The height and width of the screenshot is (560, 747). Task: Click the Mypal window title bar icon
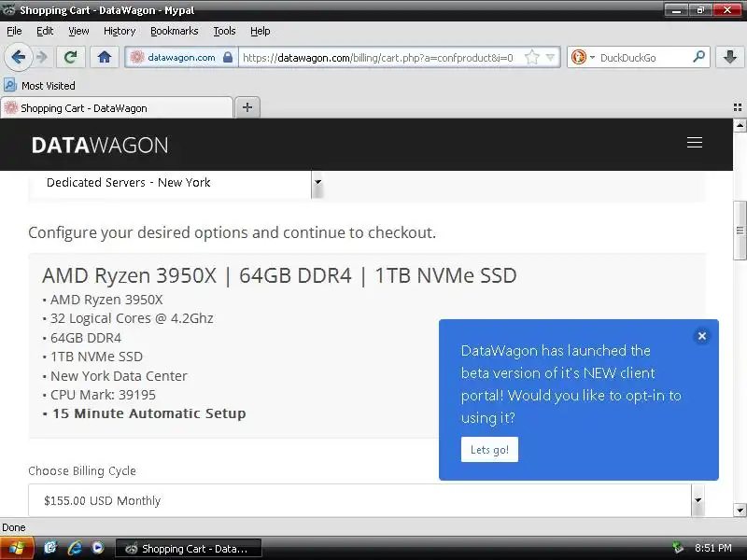[x=8, y=10]
